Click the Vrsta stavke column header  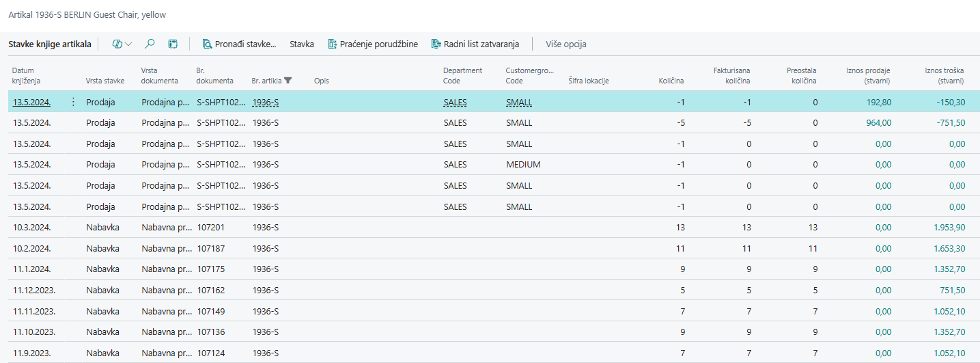(x=104, y=81)
